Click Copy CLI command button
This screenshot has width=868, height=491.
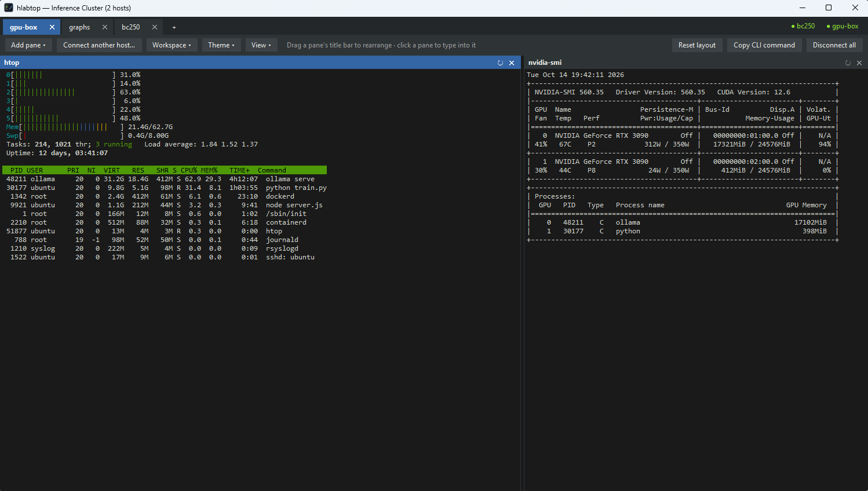click(x=764, y=45)
